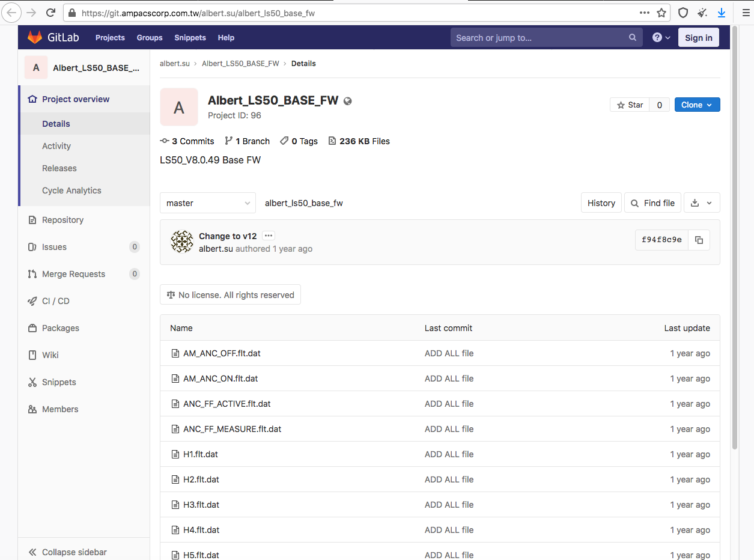Viewport: 754px width, 560px height.
Task: Open commit History
Action: point(601,203)
